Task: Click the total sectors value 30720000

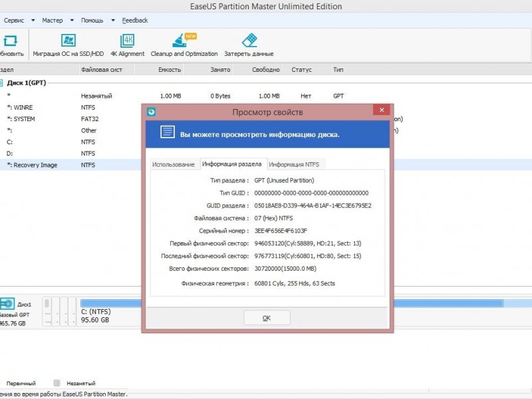Action: 285,269
